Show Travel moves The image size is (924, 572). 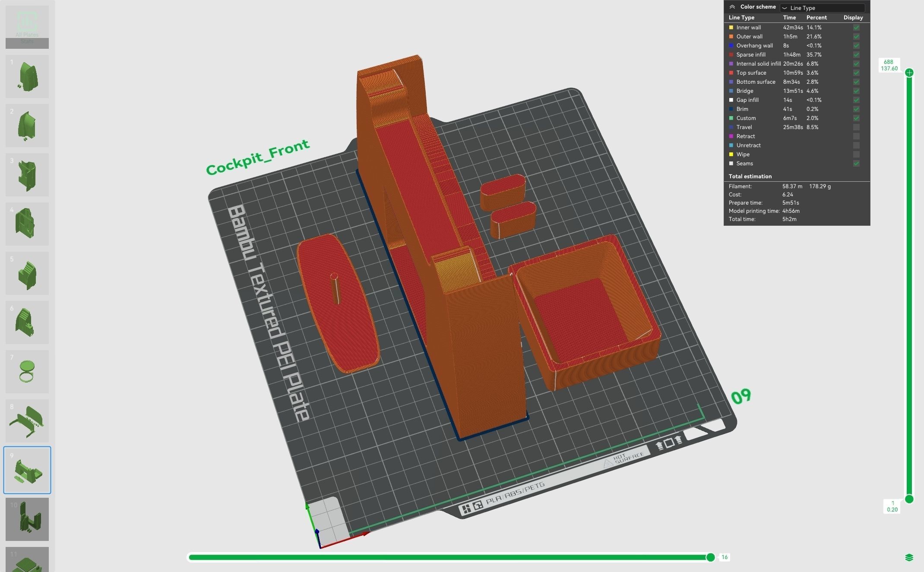pyautogui.click(x=856, y=127)
